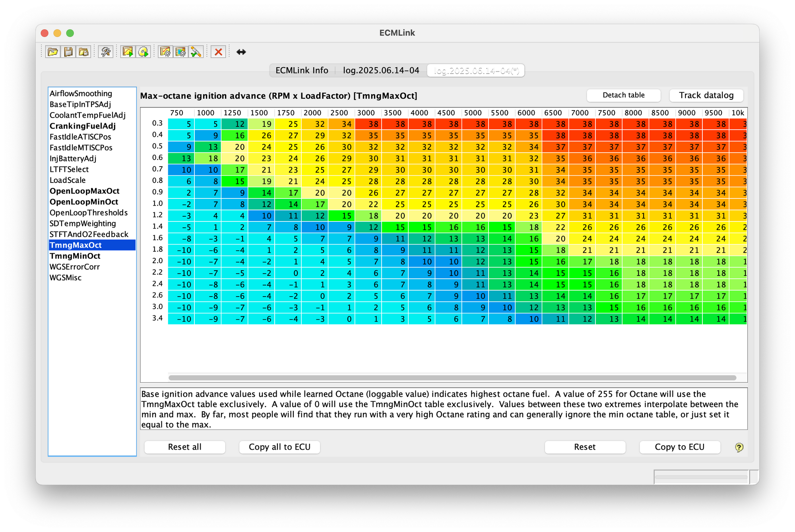Click the bottom-right status progress field
Image resolution: width=795 pixels, height=532 pixels.
click(x=701, y=477)
